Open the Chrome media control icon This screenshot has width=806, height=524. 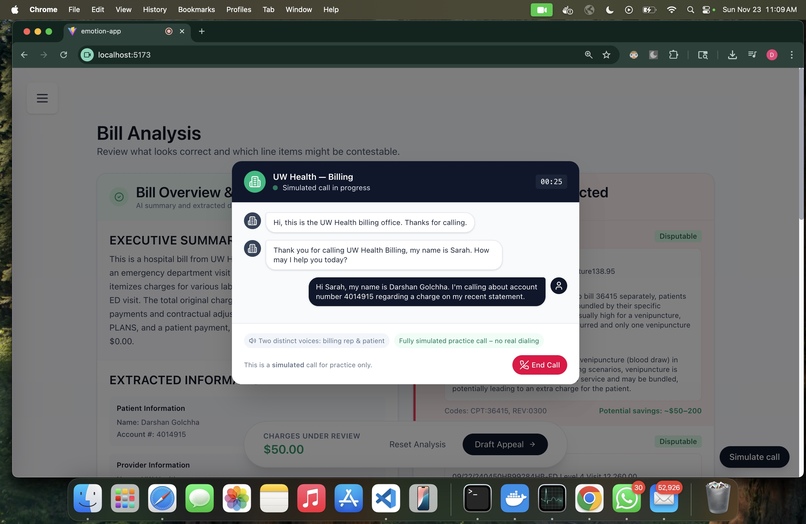[x=752, y=55]
